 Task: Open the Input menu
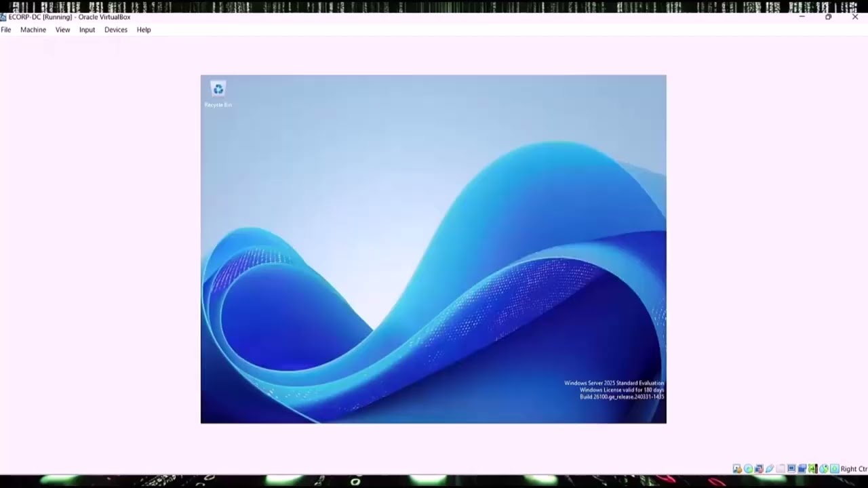pos(87,30)
